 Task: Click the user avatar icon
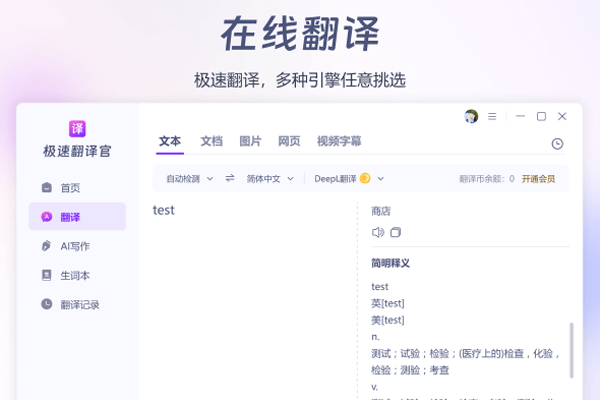(x=471, y=116)
